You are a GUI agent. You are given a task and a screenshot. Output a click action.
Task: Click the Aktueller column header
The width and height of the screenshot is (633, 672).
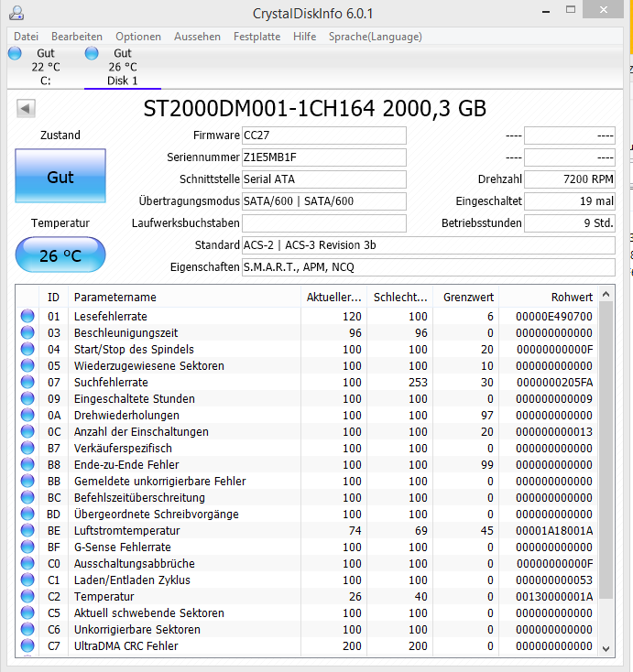coord(333,297)
